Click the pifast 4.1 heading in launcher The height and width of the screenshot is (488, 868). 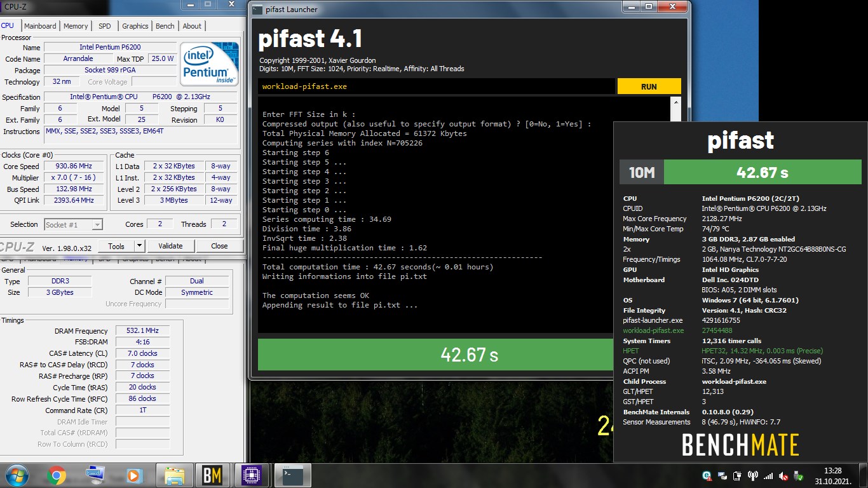pyautogui.click(x=310, y=39)
